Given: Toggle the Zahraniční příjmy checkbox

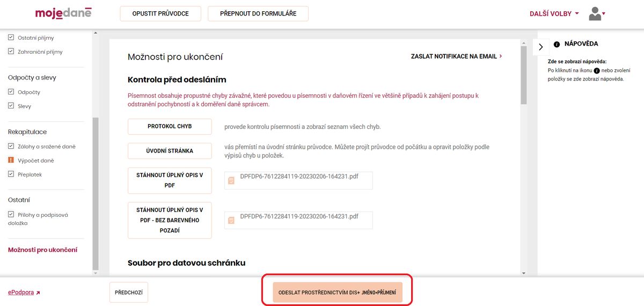Looking at the screenshot, I should 11,52.
